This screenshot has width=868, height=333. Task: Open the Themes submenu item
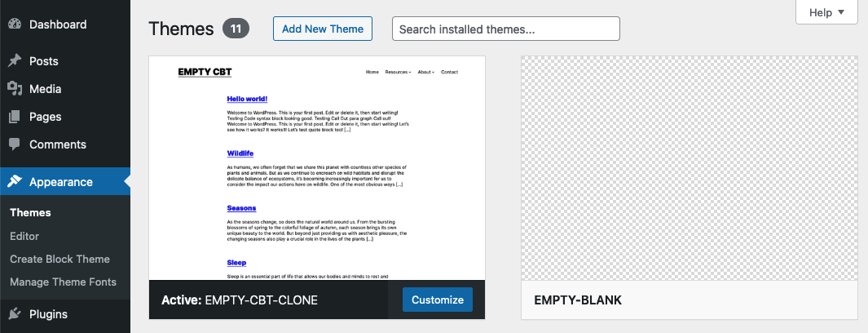[x=30, y=213]
